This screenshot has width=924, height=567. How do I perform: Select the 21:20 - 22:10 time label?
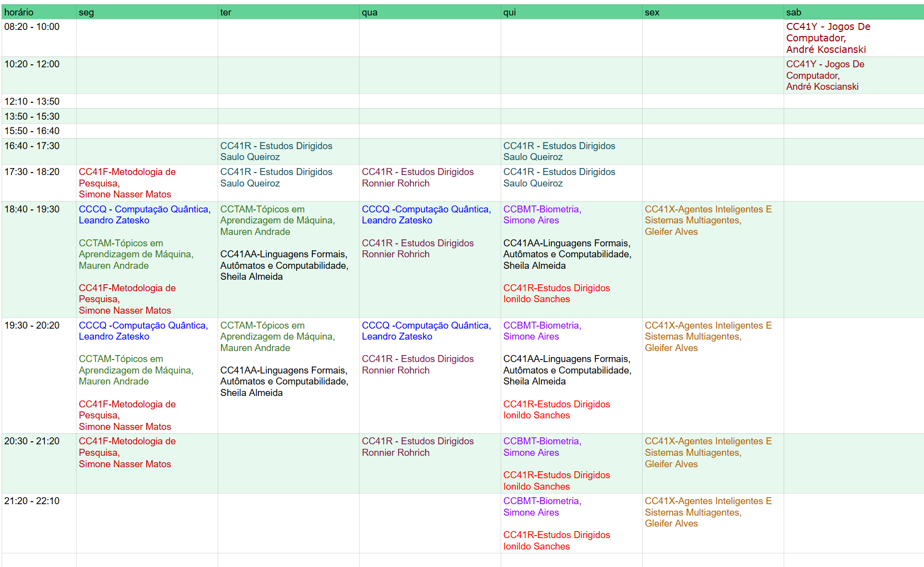point(32,501)
